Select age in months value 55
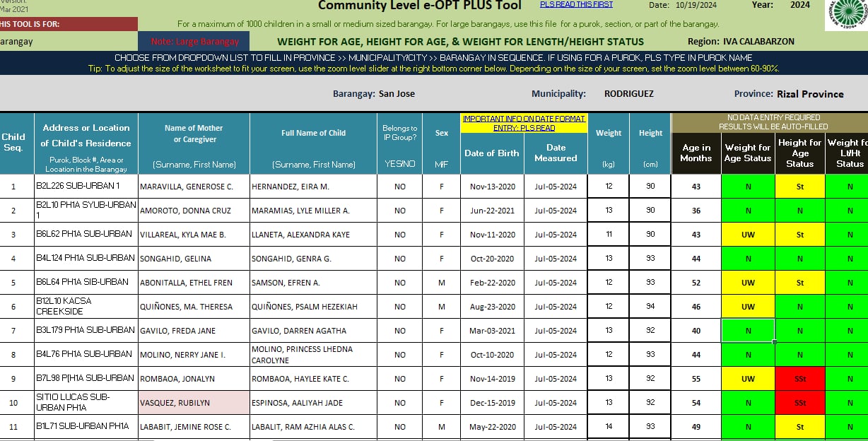 click(696, 379)
